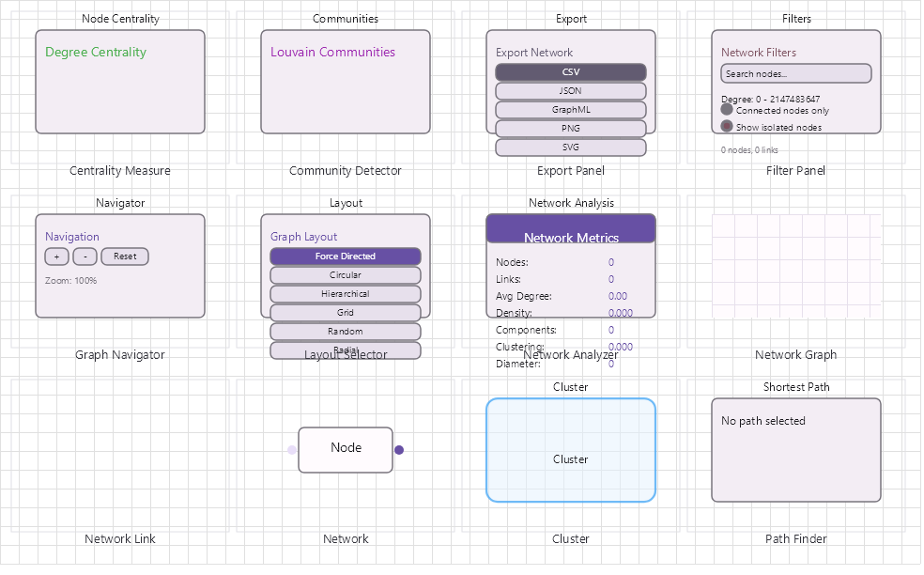Image resolution: width=924 pixels, height=575 pixels.
Task: Select CSV export format
Action: [x=570, y=72]
